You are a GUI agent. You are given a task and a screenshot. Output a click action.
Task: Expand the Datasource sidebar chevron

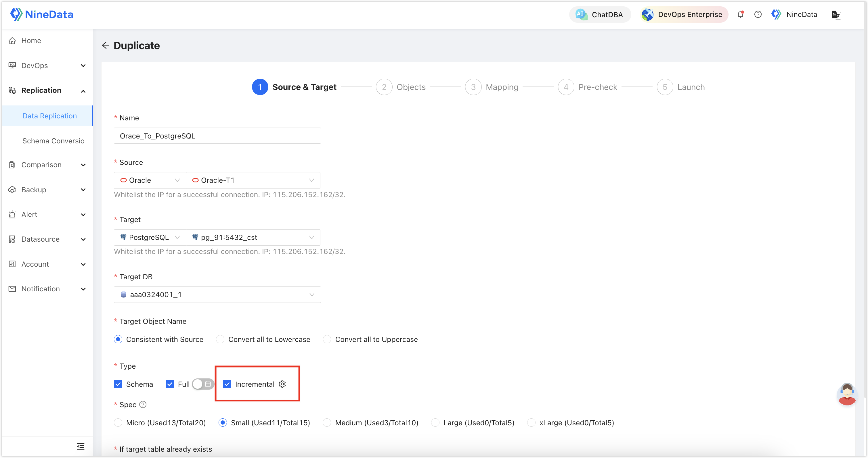pos(83,240)
